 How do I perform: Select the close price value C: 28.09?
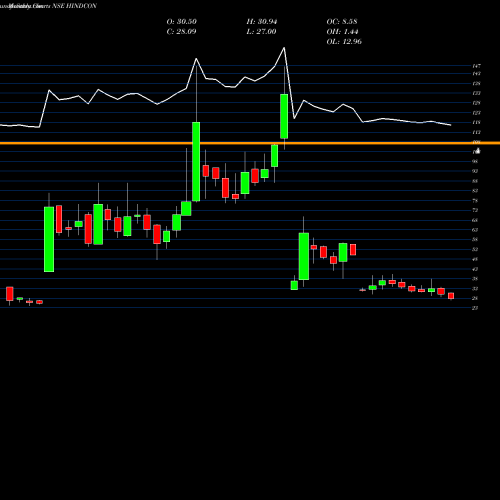pos(181,32)
